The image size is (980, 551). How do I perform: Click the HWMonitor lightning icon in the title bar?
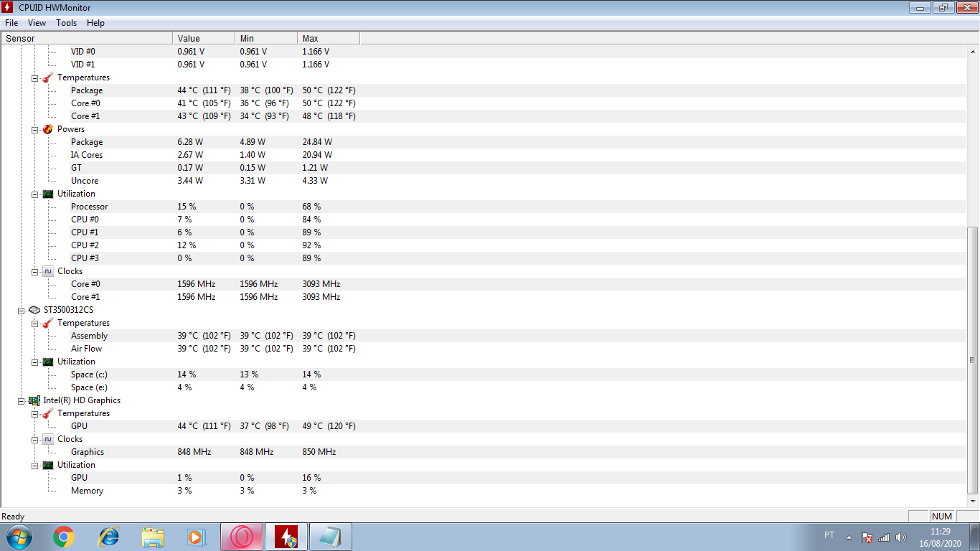pos(8,7)
